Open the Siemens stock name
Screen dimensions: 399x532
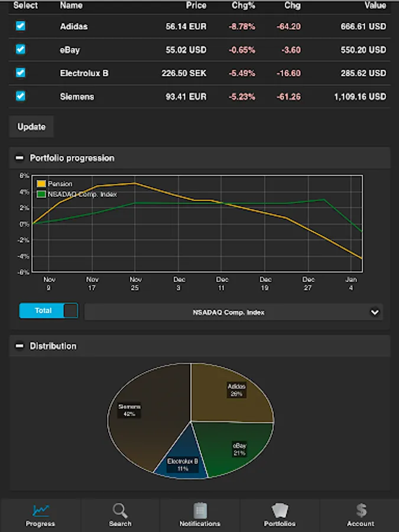(77, 97)
